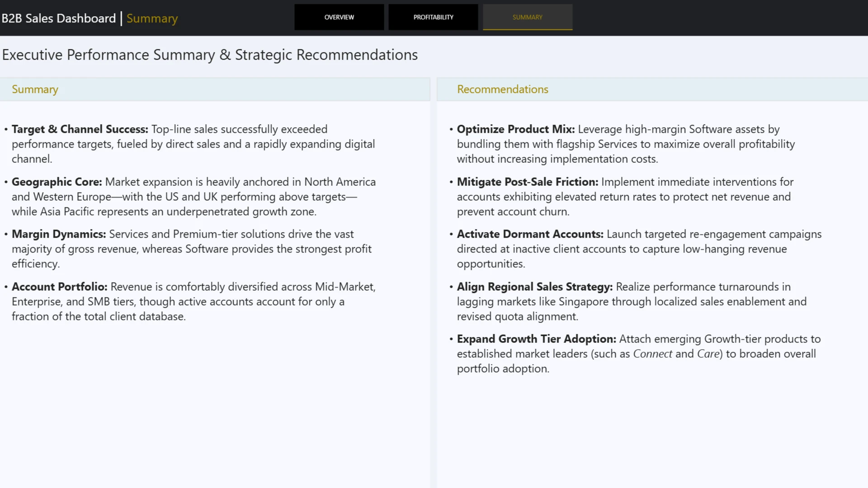Switch to the Profitability tab
The image size is (868, 488).
pos(433,17)
